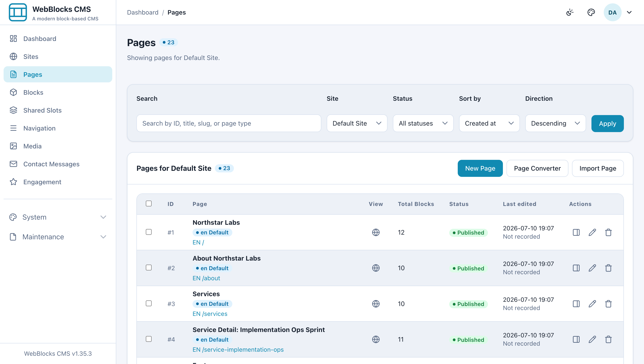Check the checkbox for page #4 Service Detail
The height and width of the screenshot is (364, 644).
coord(149,339)
